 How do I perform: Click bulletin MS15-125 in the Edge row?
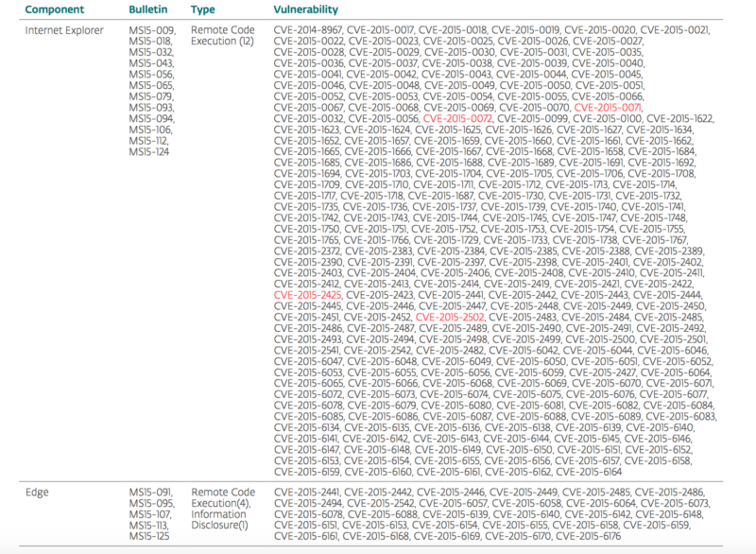tap(150, 537)
